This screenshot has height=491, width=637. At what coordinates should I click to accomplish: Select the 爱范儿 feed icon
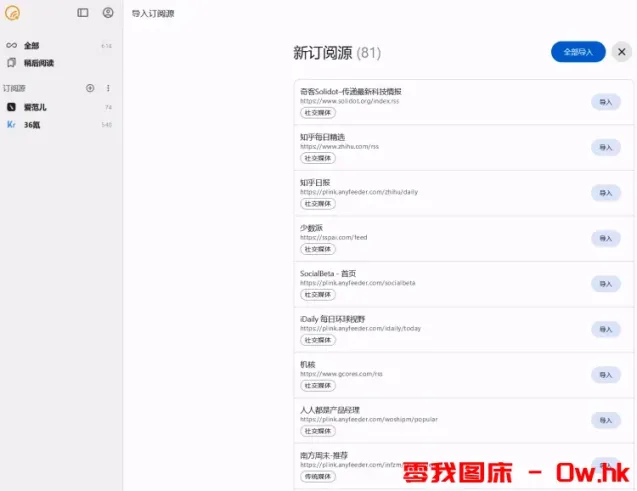11,107
